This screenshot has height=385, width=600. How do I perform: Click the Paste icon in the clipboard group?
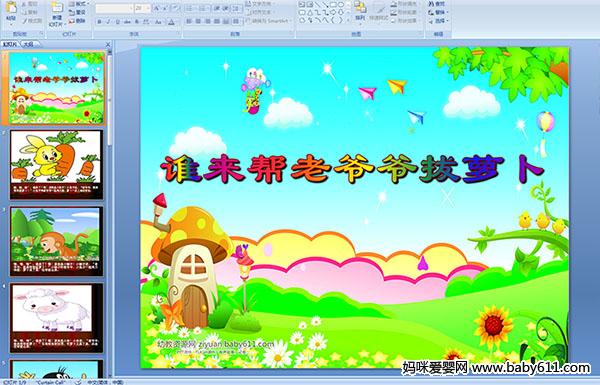click(11, 13)
